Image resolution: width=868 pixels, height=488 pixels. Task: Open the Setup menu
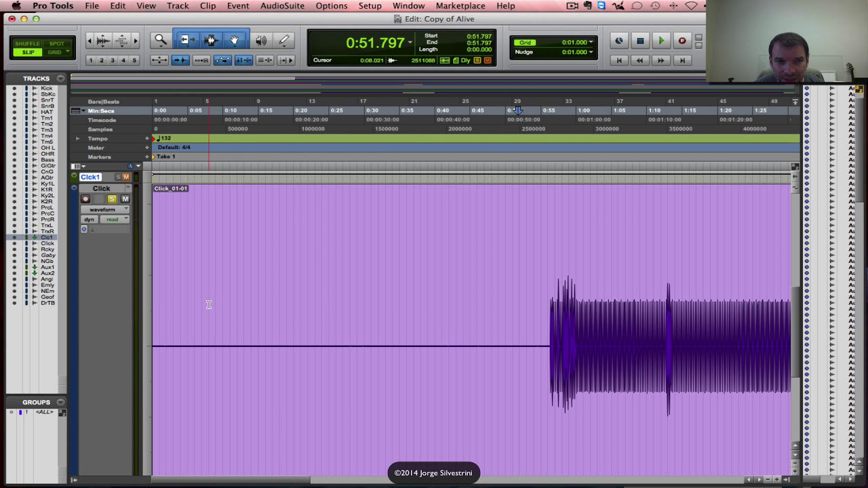pos(370,5)
